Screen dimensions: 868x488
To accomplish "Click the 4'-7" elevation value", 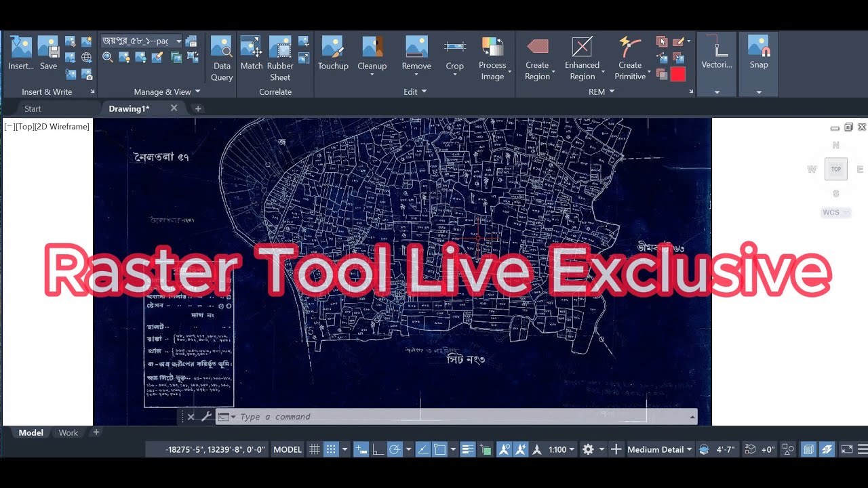I will click(x=726, y=449).
